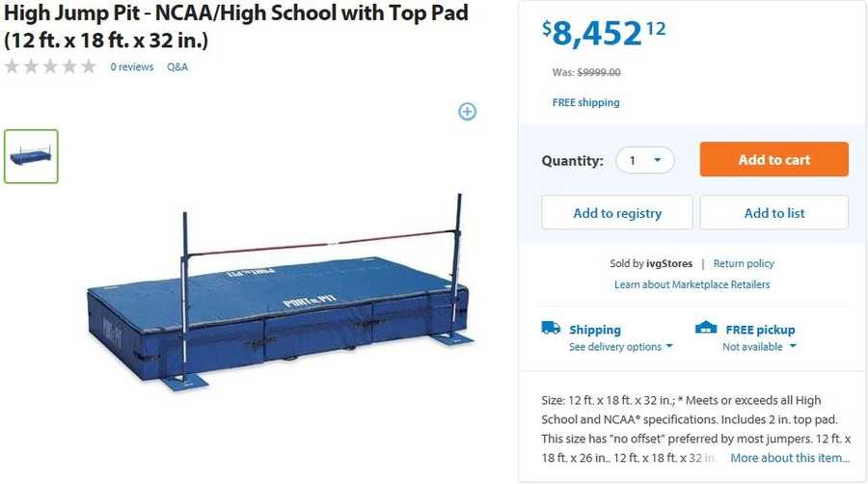Select the high jump pit thumbnail
The width and height of the screenshot is (868, 484).
tap(31, 156)
